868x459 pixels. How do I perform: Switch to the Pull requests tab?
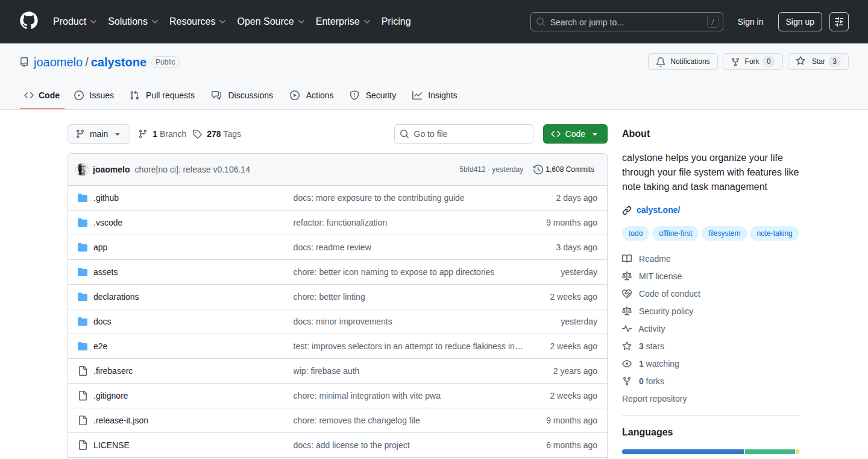pos(162,95)
